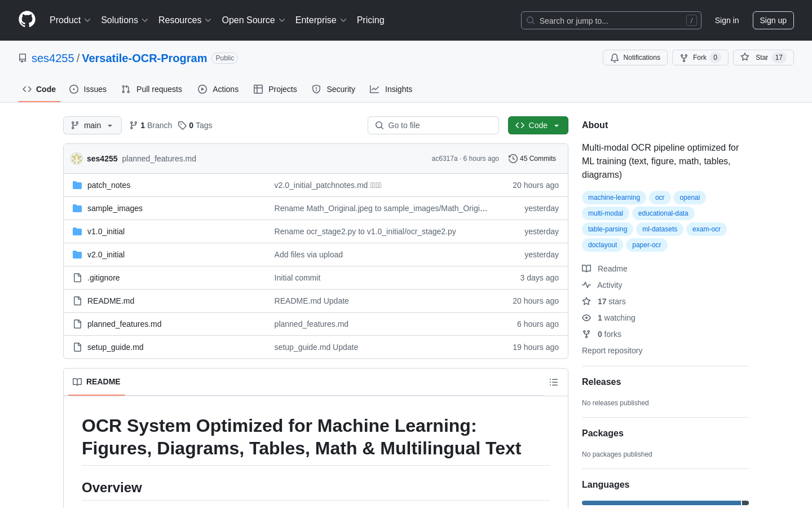
Task: Open the setup_guide.md file
Action: coord(116,347)
